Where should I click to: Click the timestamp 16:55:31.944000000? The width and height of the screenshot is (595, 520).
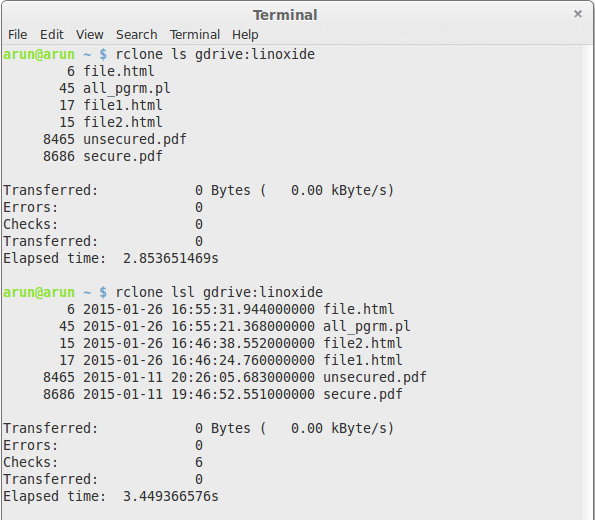[x=243, y=309]
